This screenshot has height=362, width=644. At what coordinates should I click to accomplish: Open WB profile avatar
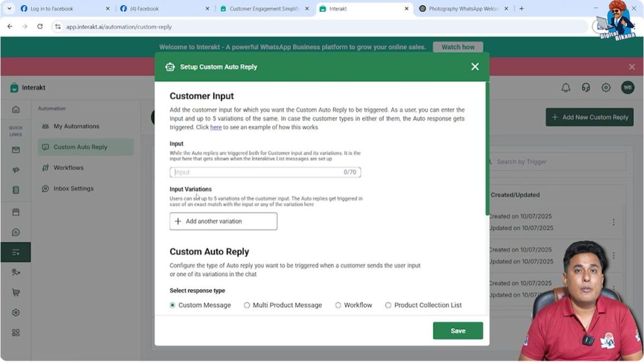point(628,87)
